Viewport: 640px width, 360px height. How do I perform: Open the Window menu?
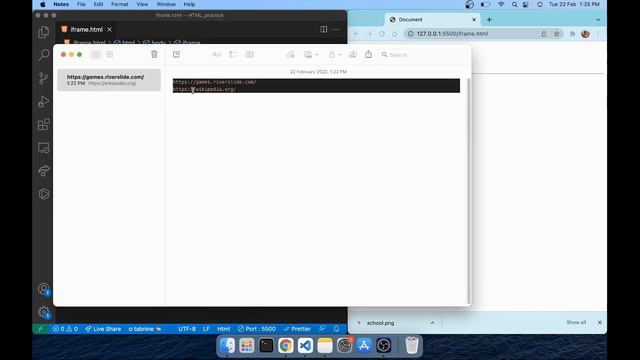click(x=166, y=4)
